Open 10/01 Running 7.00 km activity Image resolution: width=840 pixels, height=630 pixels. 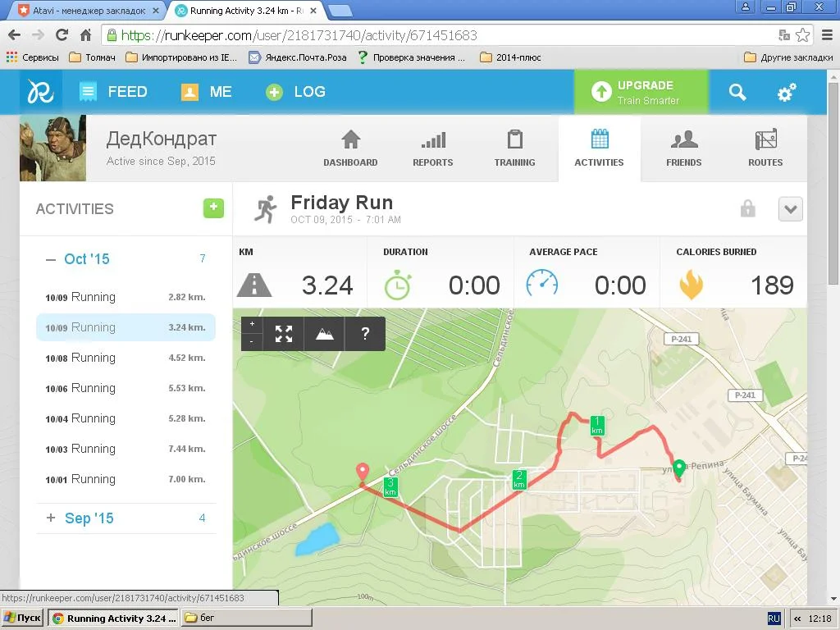pyautogui.click(x=126, y=479)
